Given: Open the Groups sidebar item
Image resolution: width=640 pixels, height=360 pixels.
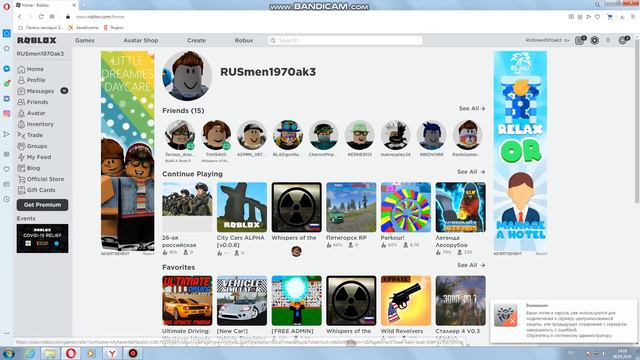Looking at the screenshot, I should [x=32, y=146].
